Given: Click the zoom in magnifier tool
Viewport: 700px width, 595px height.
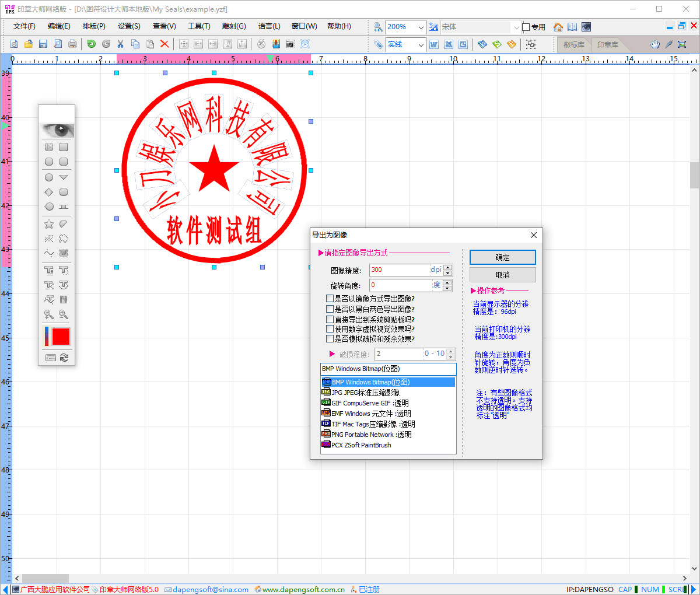Looking at the screenshot, I should 49,314.
